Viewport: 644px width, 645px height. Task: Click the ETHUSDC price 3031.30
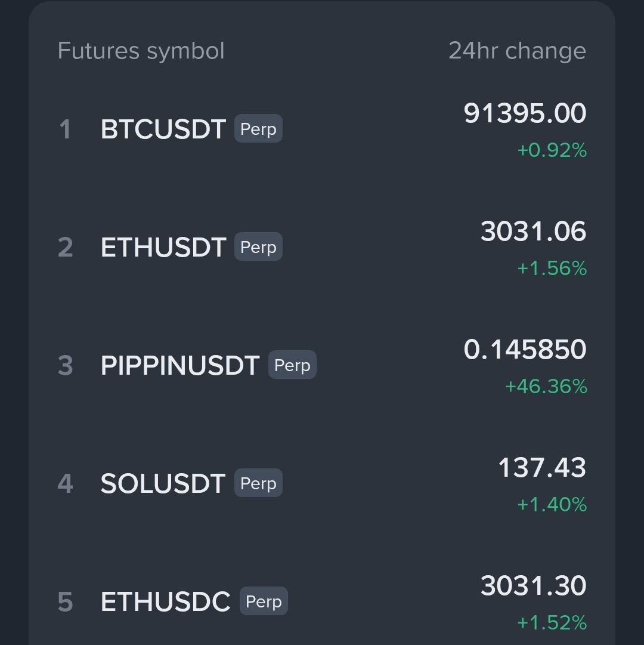tap(533, 586)
